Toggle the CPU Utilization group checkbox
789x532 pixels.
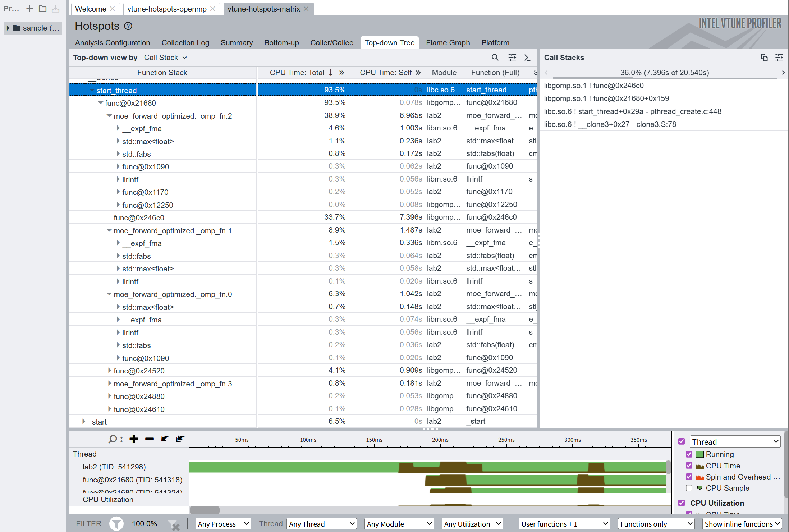click(x=682, y=503)
